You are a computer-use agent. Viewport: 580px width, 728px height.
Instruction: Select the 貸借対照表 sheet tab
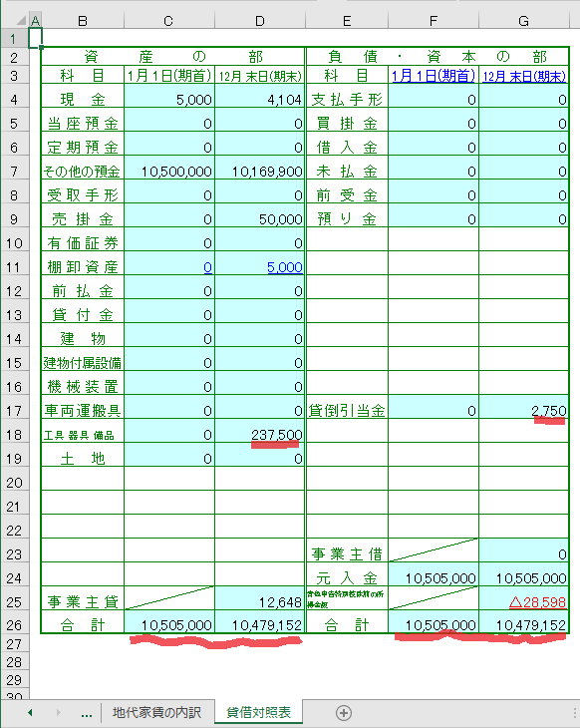(x=258, y=713)
